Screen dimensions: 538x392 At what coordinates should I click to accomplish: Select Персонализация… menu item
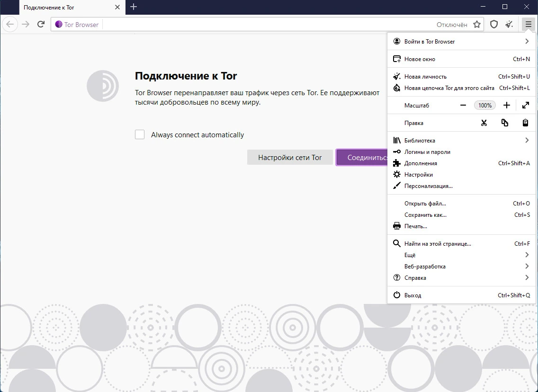461,186
